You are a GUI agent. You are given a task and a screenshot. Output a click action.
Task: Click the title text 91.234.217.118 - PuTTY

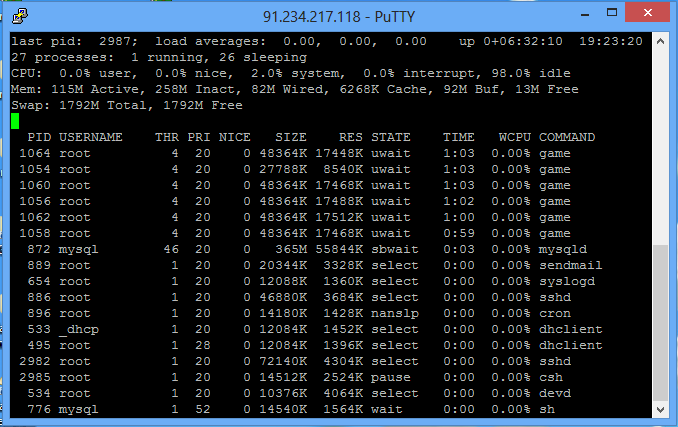[x=339, y=16]
